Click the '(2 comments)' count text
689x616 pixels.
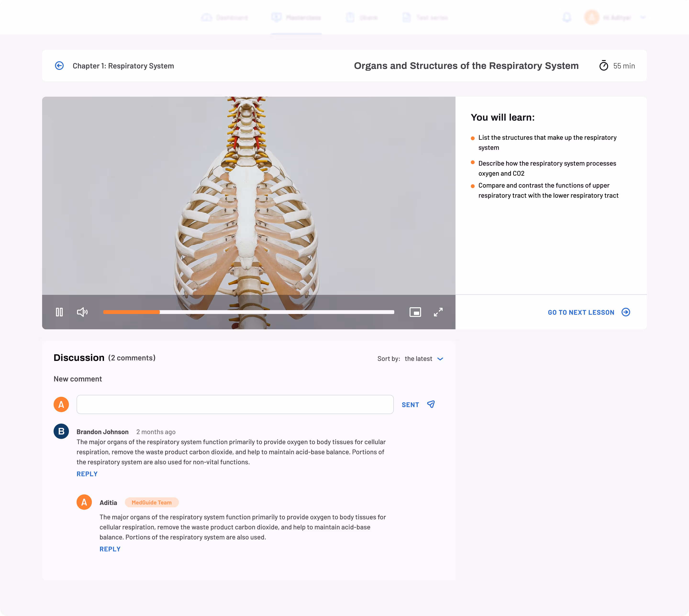(132, 358)
